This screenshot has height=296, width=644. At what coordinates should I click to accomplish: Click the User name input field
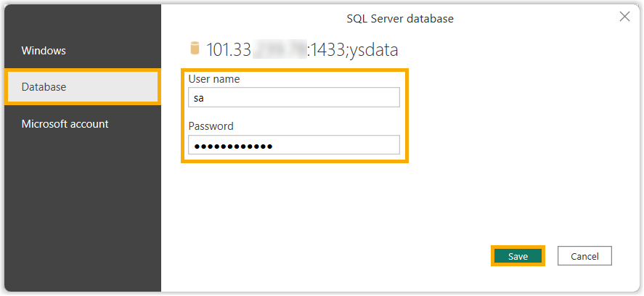[293, 97]
